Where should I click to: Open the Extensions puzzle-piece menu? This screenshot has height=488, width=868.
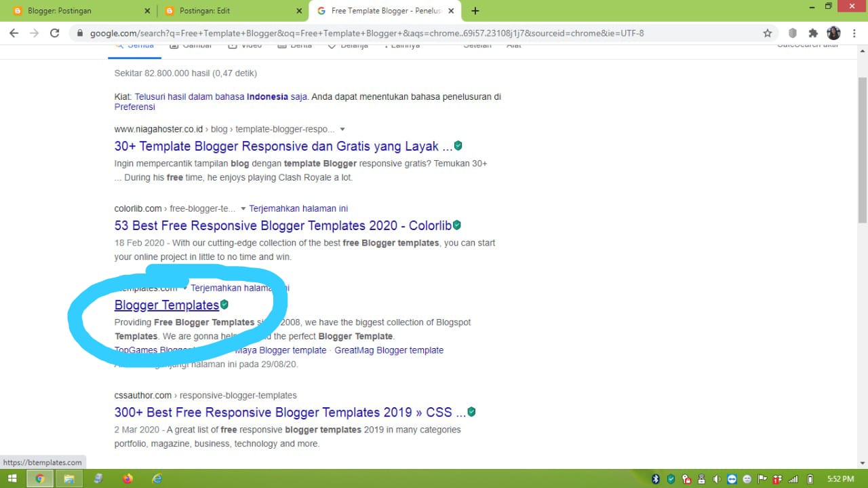[813, 33]
